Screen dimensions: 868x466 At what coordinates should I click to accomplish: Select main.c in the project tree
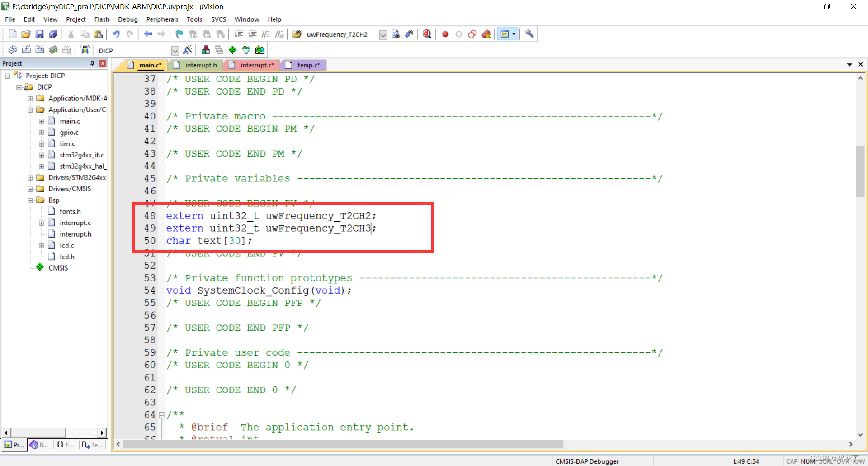[x=71, y=121]
